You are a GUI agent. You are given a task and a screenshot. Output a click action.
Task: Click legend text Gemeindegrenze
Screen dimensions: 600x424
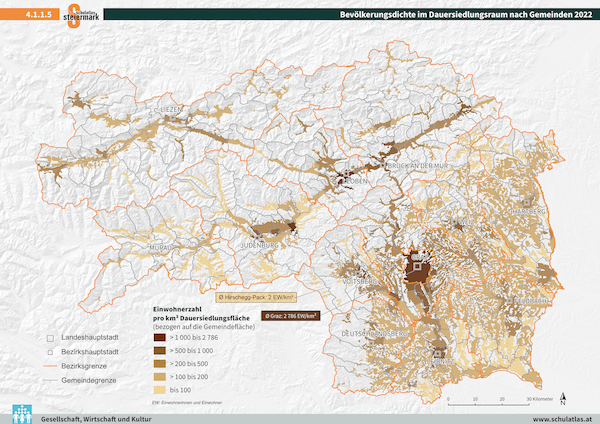pos(88,380)
